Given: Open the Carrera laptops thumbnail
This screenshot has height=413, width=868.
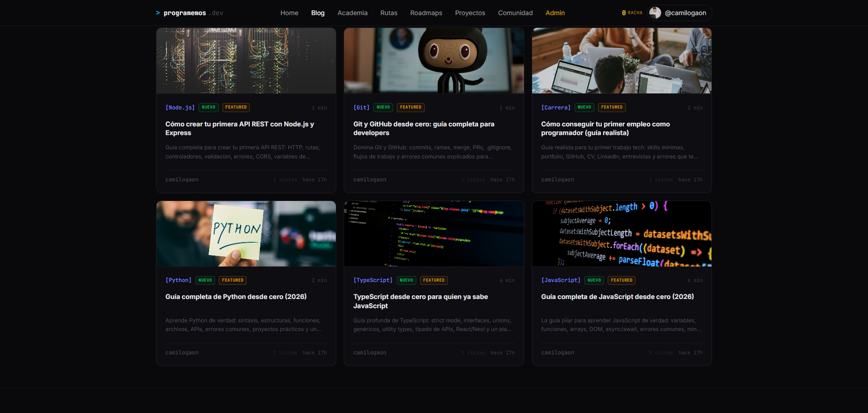Looking at the screenshot, I should [622, 61].
